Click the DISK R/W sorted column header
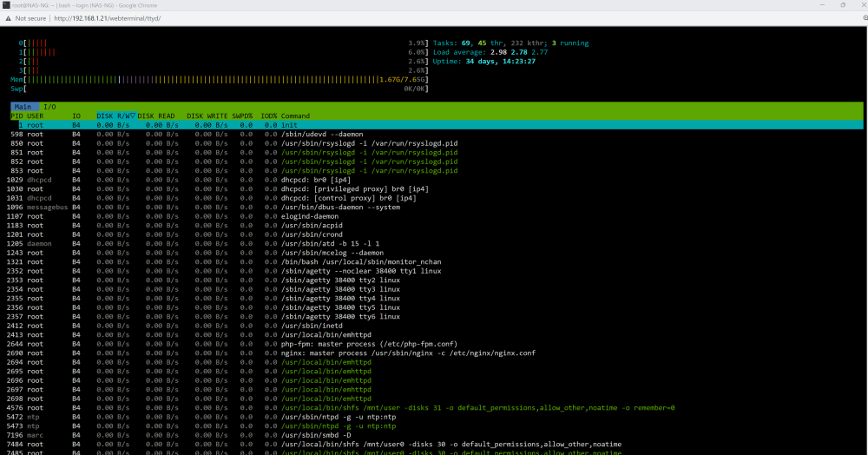Image resolution: width=868 pixels, height=455 pixels. [x=115, y=115]
